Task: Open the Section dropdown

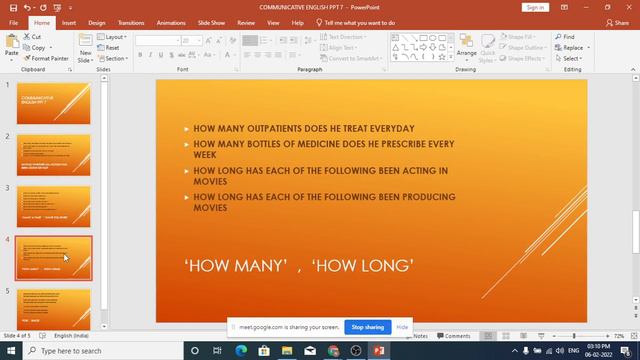Action: pos(113,58)
